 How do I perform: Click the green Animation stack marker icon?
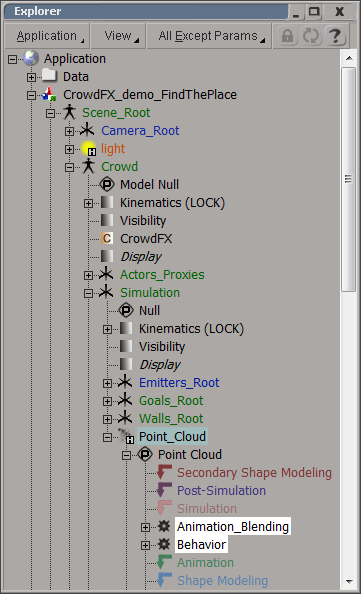tap(164, 562)
